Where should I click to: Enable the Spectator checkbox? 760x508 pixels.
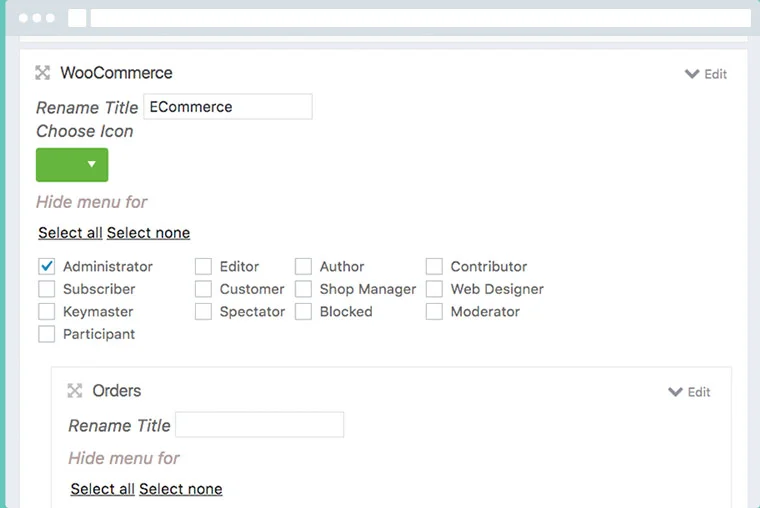203,312
